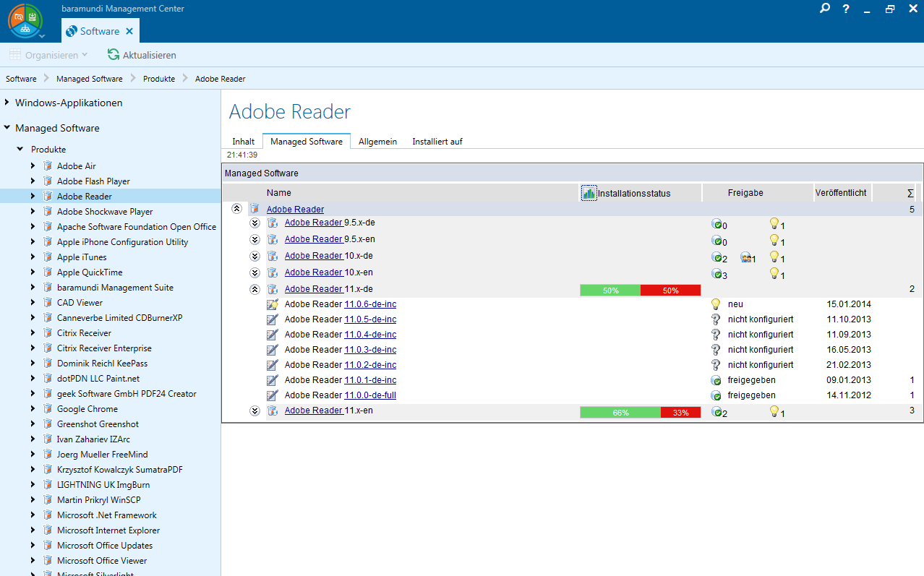Click the package icon next to Adobe Reader 11.0.0-de-full

[x=273, y=395]
